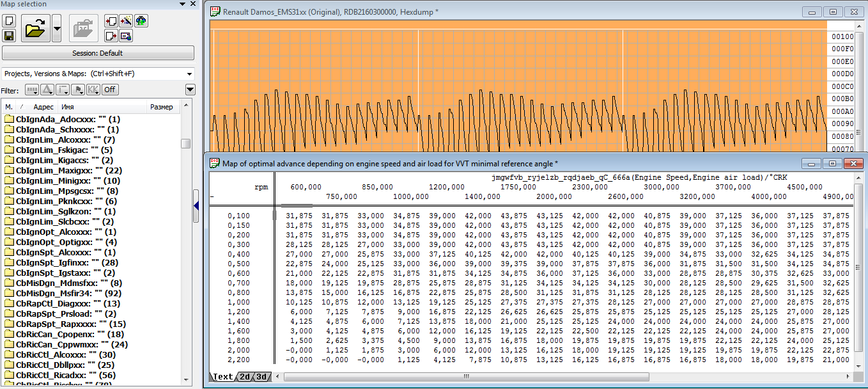The height and width of the screenshot is (389, 868).
Task: Click the export file icon
Action: click(x=111, y=36)
